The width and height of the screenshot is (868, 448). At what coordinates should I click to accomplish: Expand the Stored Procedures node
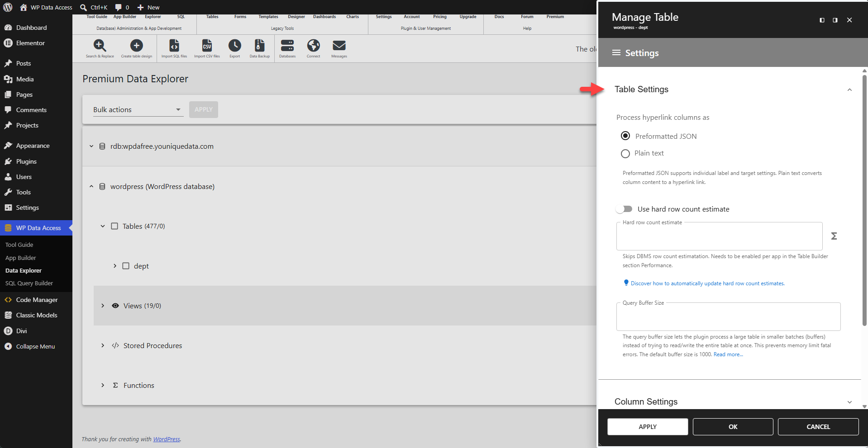103,345
